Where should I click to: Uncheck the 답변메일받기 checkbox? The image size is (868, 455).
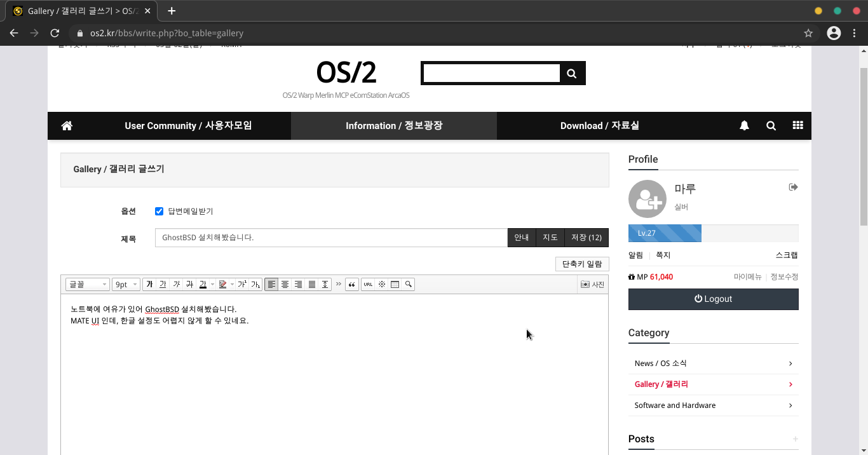point(159,211)
